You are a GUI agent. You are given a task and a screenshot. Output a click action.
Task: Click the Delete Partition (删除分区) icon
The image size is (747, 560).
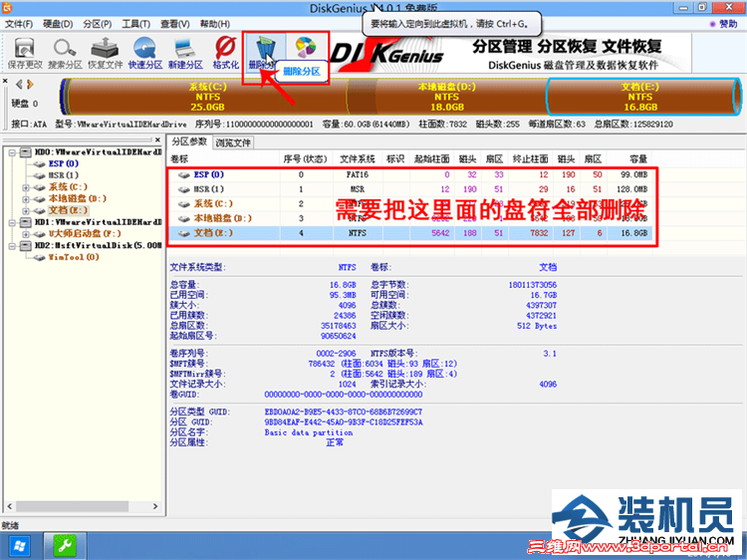coord(264,53)
